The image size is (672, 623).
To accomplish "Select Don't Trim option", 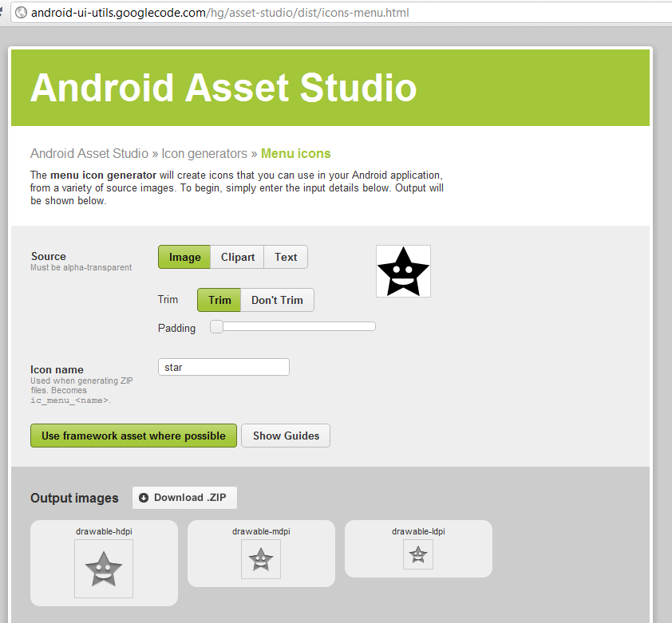I will tap(277, 300).
